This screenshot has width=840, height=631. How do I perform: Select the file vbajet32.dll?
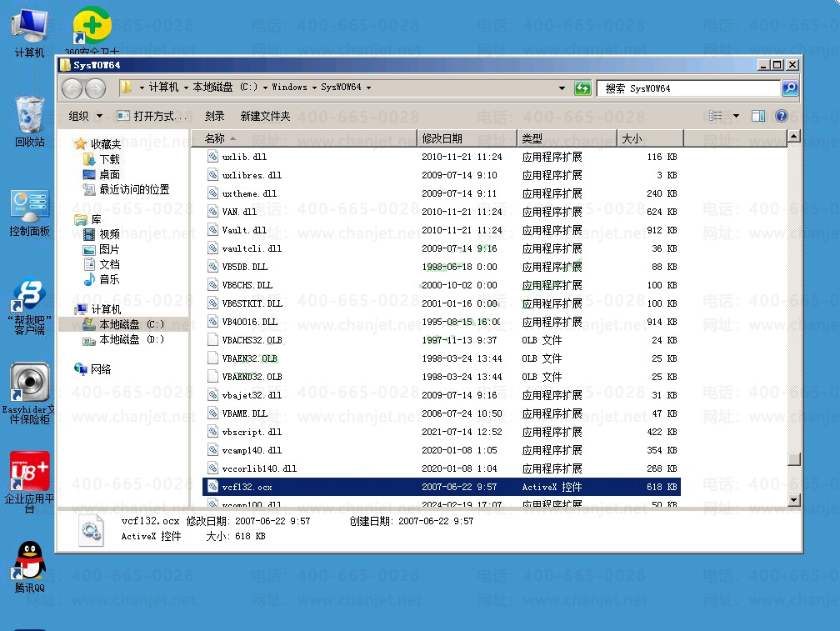(x=442, y=395)
